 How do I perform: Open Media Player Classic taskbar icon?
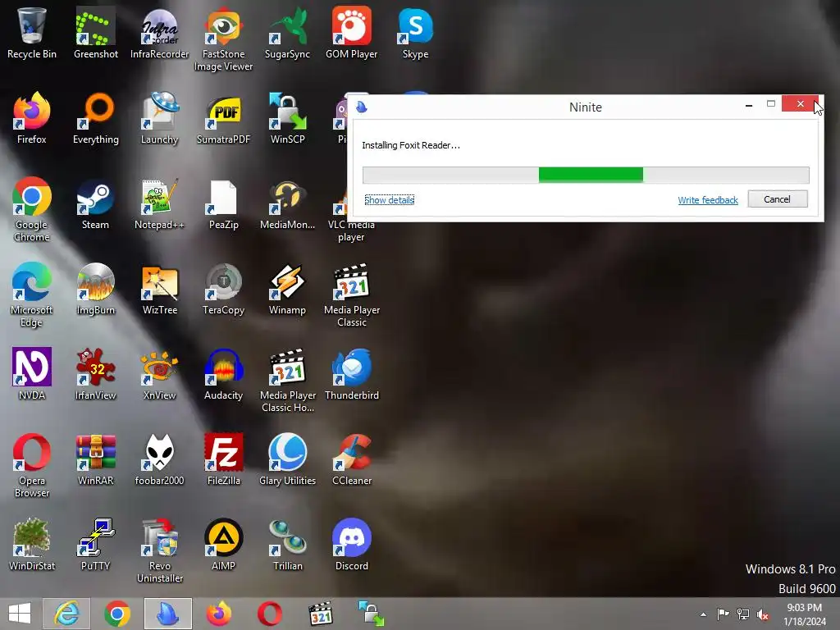coord(321,614)
